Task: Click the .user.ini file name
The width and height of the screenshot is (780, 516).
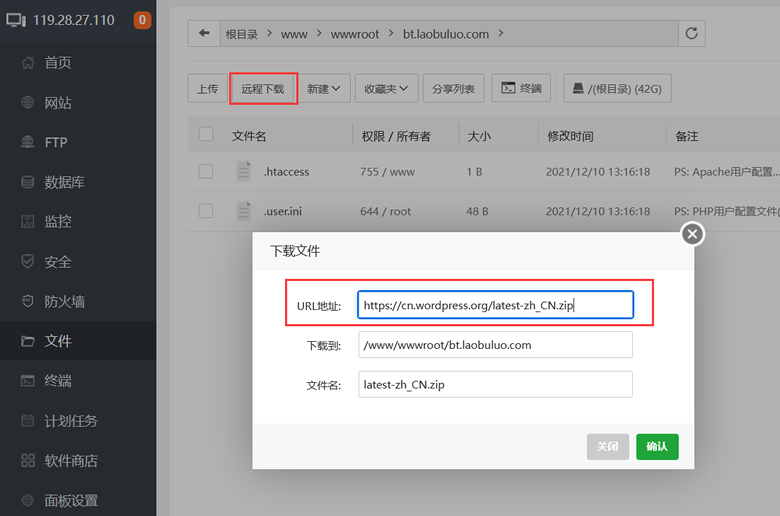Action: tap(283, 211)
